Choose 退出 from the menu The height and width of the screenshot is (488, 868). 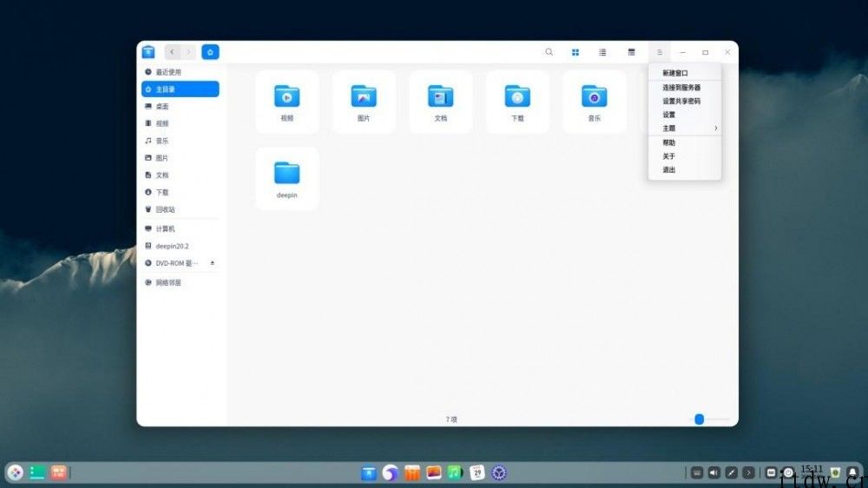(x=685, y=170)
